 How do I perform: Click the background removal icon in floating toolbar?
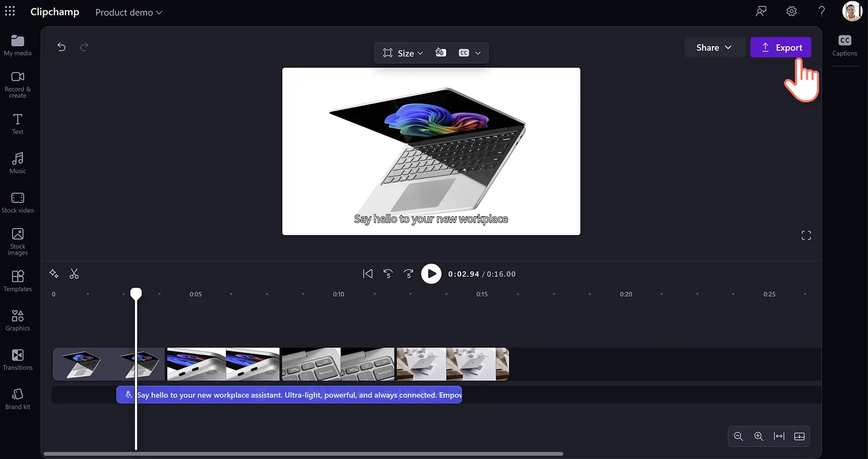coord(440,52)
